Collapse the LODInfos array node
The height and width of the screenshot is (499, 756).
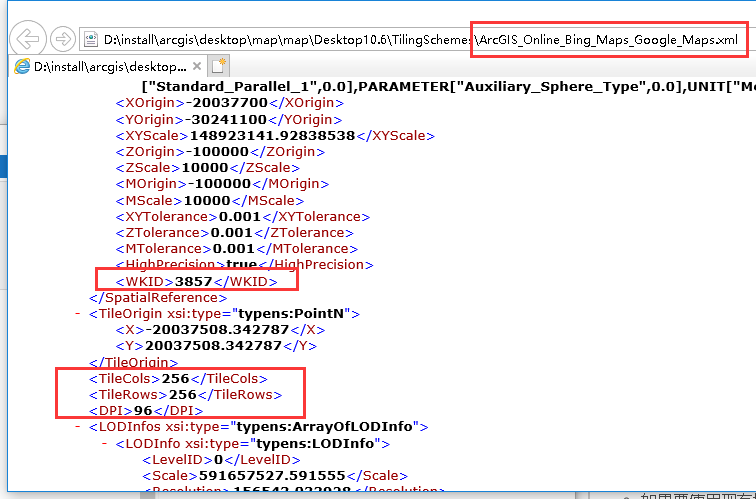click(78, 427)
